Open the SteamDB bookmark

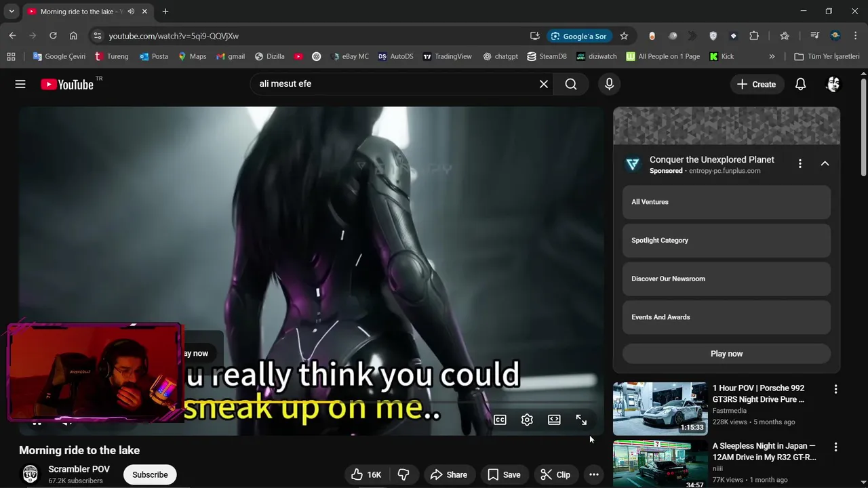[x=547, y=56]
